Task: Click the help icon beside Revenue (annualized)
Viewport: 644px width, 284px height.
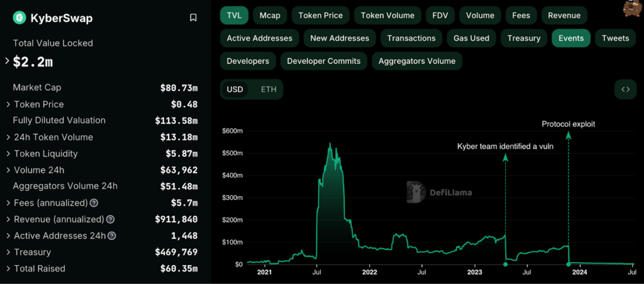Action: pos(110,219)
